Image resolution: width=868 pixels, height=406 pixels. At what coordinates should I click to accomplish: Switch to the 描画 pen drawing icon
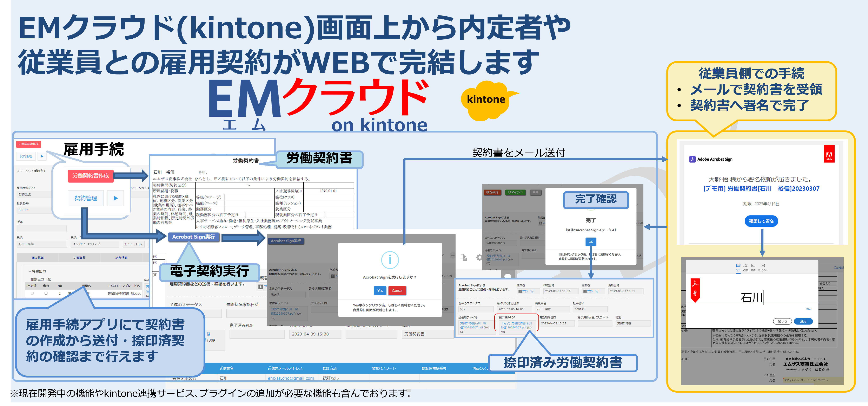pyautogui.click(x=745, y=266)
